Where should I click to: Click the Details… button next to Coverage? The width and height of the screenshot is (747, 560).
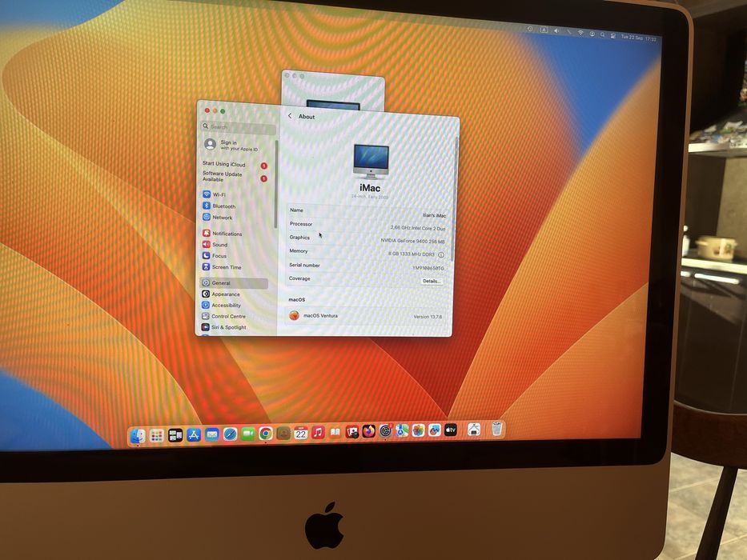point(431,282)
